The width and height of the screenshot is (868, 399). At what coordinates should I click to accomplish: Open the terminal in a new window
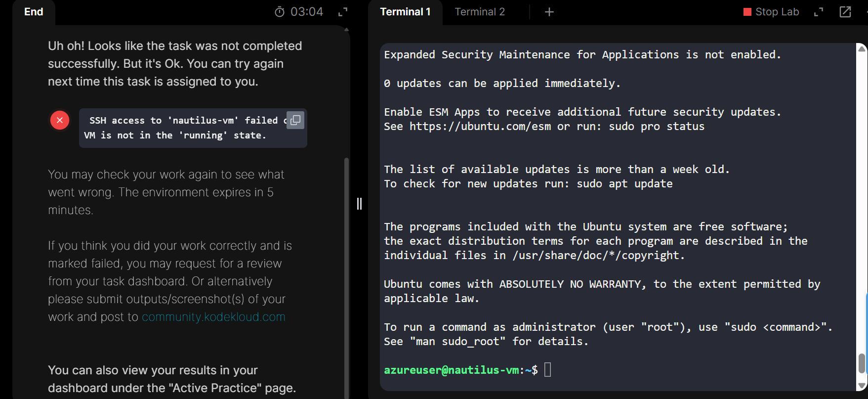click(x=845, y=12)
